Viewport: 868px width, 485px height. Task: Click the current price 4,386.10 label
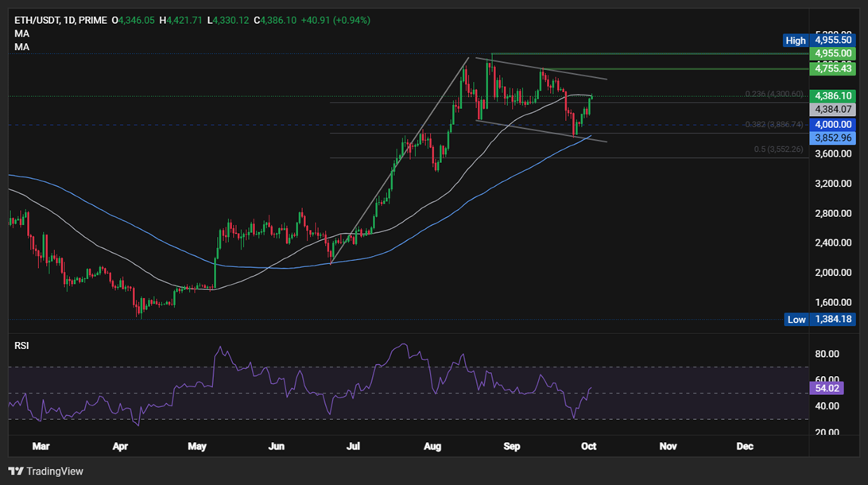coord(832,95)
